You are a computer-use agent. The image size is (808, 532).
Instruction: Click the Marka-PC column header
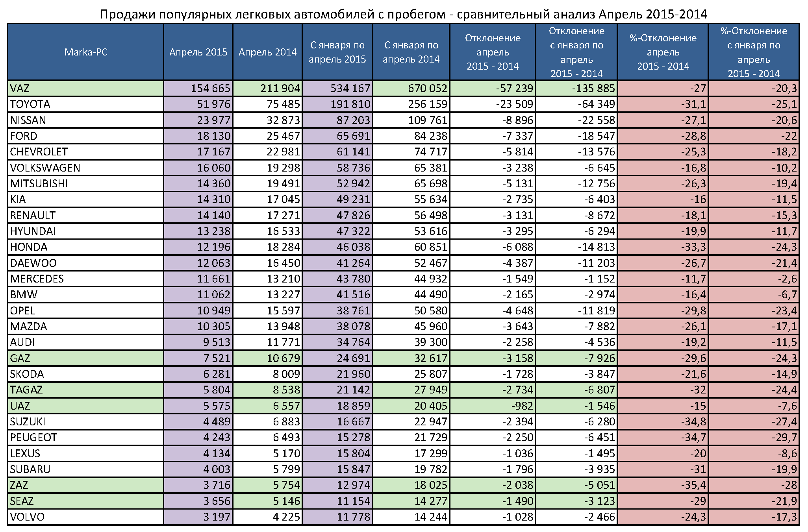coord(85,52)
